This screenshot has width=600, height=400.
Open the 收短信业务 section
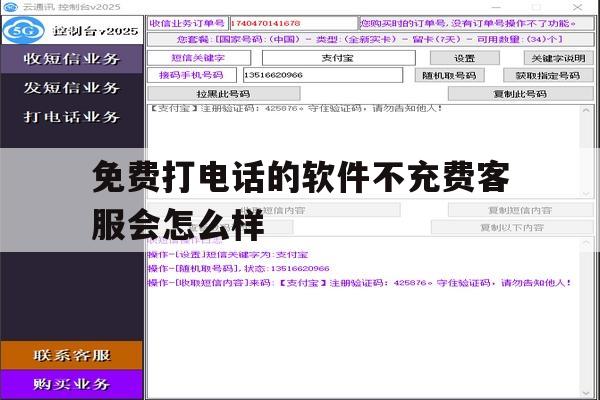[x=72, y=59]
